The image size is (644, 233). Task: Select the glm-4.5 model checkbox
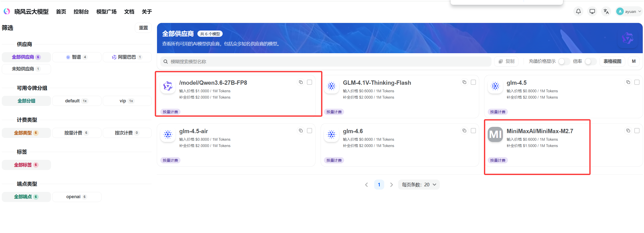click(x=637, y=82)
